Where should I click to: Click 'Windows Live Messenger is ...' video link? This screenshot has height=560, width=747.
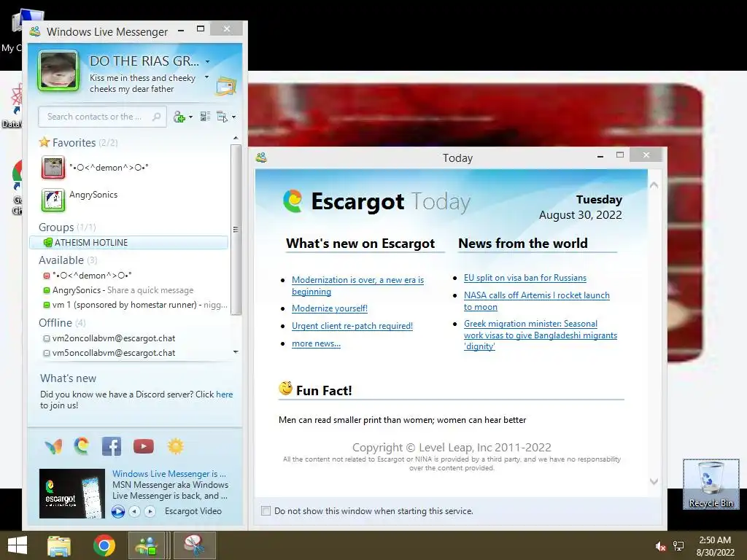169,474
